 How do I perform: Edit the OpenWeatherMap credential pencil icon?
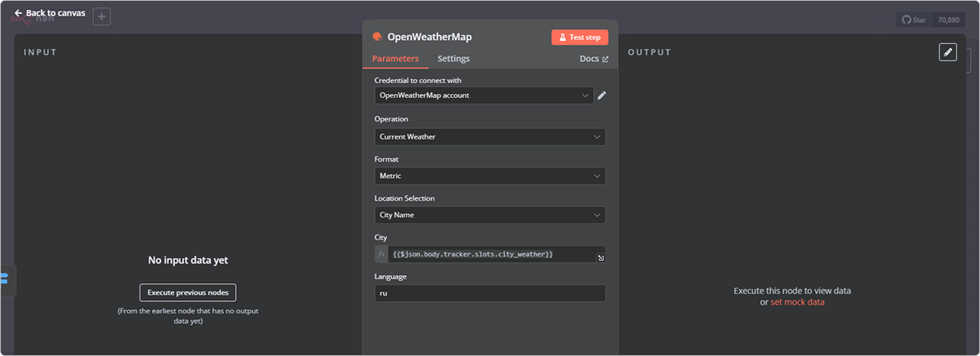pyautogui.click(x=602, y=96)
